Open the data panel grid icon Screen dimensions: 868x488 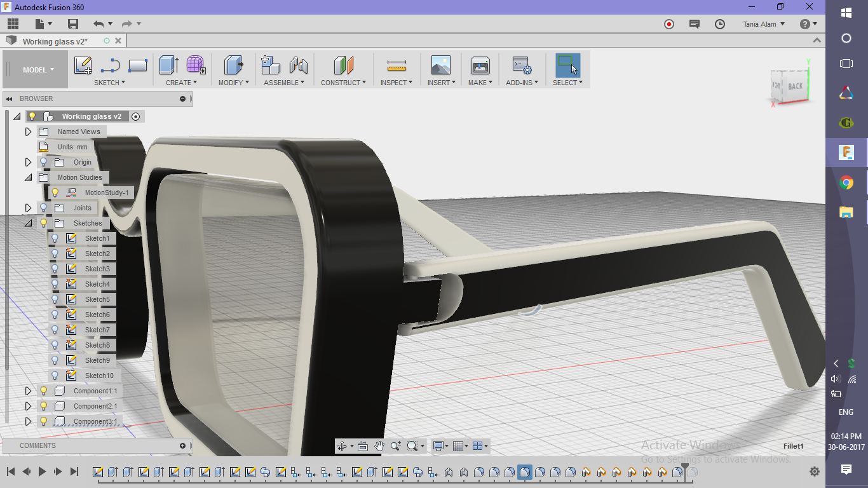click(x=13, y=24)
